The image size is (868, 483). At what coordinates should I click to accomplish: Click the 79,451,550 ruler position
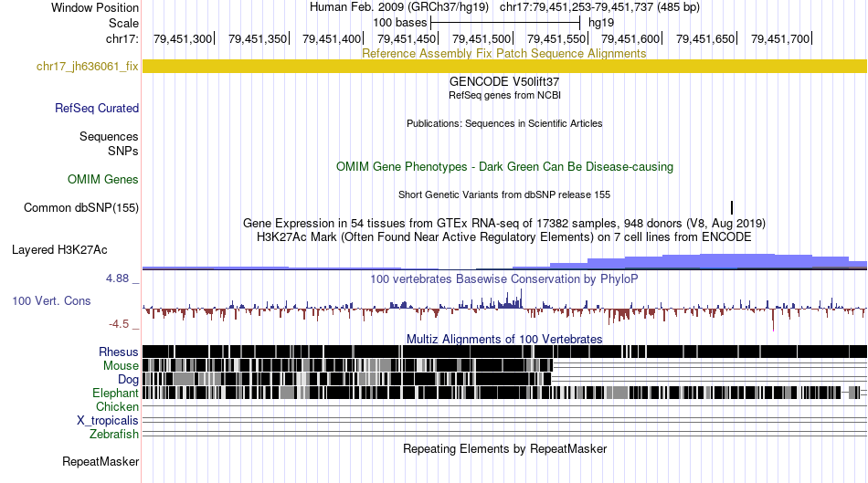click(556, 38)
